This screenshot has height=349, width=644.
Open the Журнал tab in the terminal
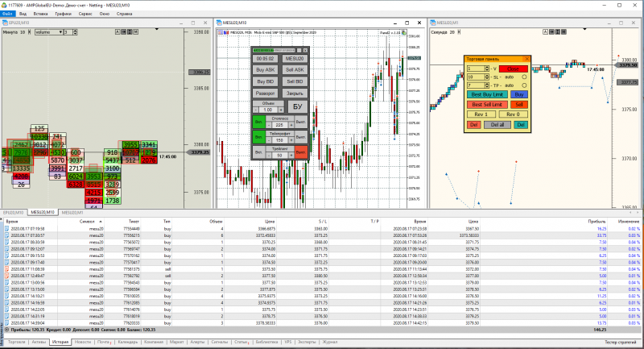tap(329, 342)
